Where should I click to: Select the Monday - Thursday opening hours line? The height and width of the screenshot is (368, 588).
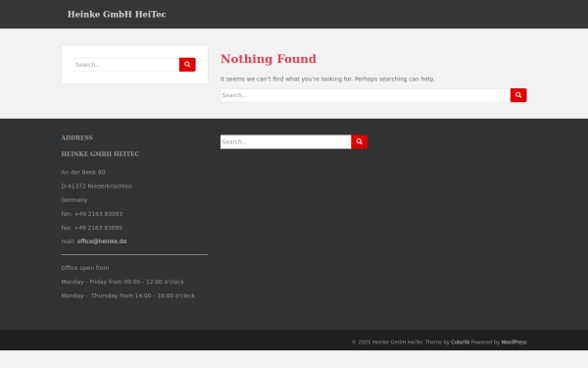(128, 295)
